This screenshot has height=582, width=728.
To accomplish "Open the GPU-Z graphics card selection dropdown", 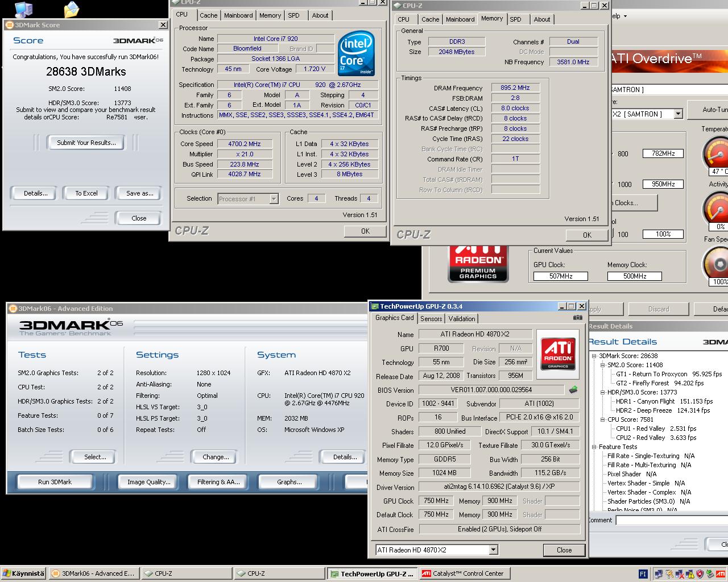I will (493, 550).
